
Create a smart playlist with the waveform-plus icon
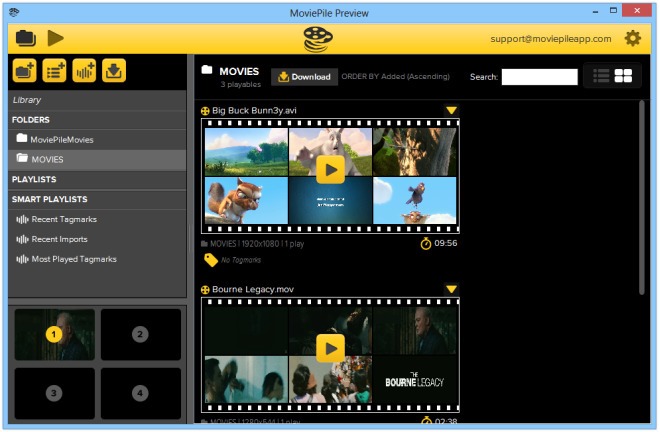[84, 71]
